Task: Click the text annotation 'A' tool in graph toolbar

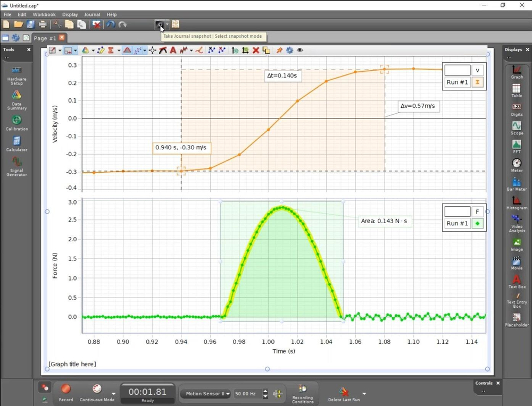Action: (x=173, y=50)
